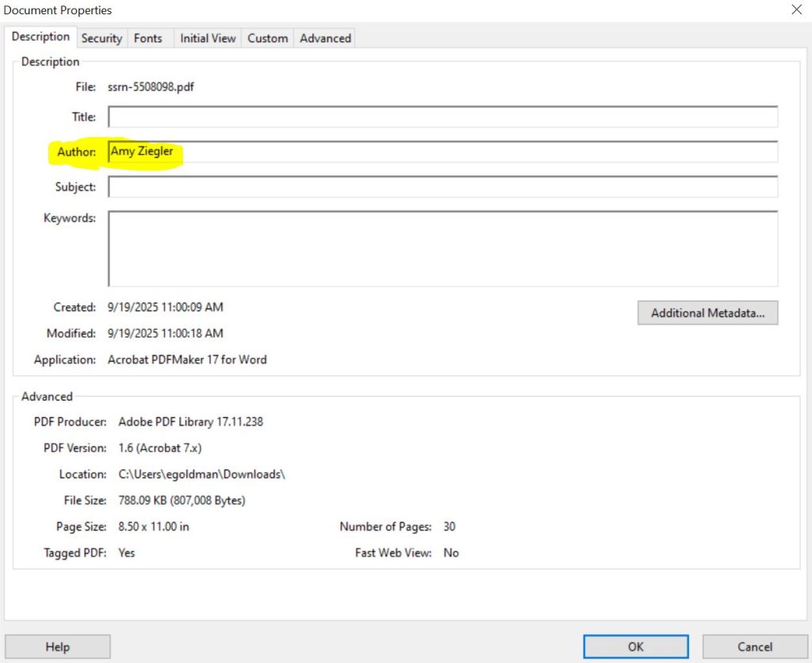812x663 pixels.
Task: Place cursor in the Keywords text box
Action: (x=442, y=248)
